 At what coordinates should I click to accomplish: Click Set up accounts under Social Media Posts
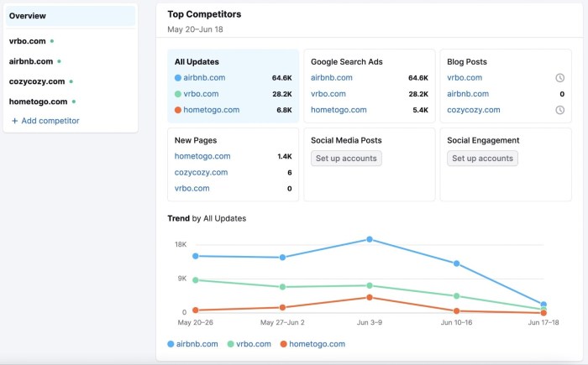(x=346, y=158)
